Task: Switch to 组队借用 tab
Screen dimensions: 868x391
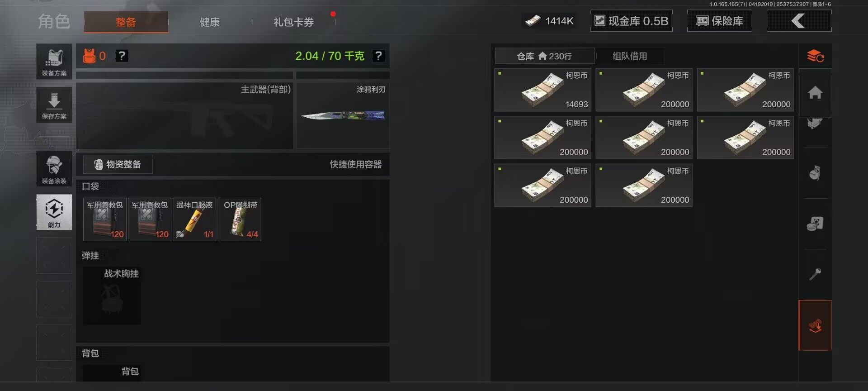Action: click(x=630, y=56)
